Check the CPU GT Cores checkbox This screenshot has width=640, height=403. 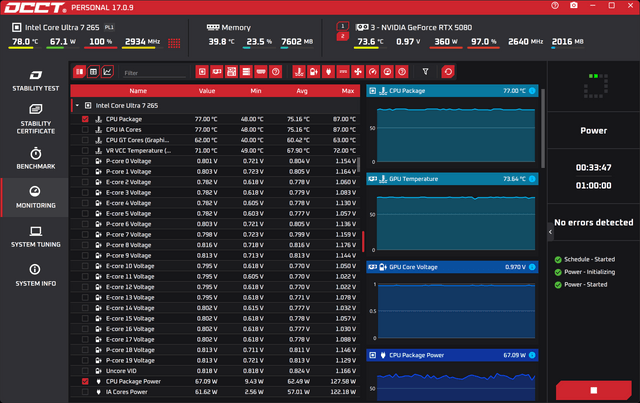tap(85, 140)
